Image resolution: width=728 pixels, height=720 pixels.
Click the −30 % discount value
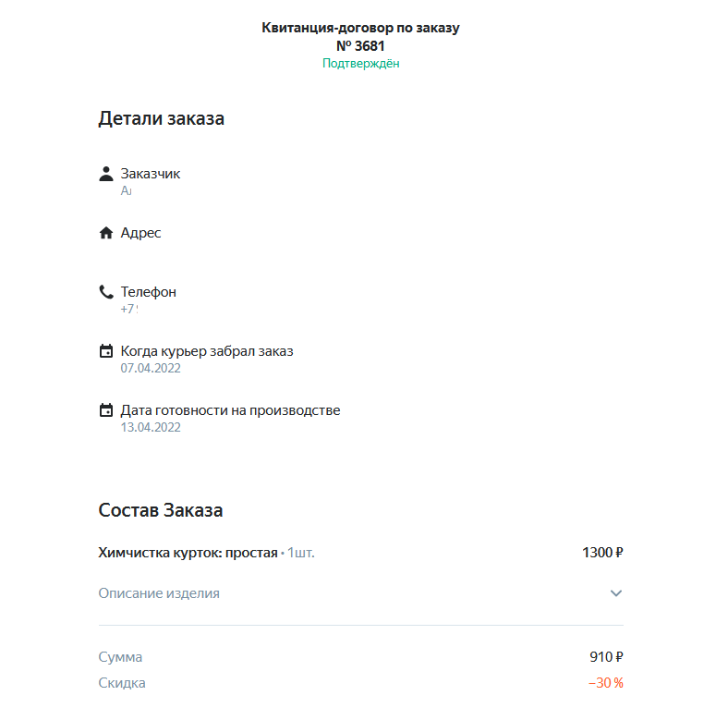click(x=605, y=683)
